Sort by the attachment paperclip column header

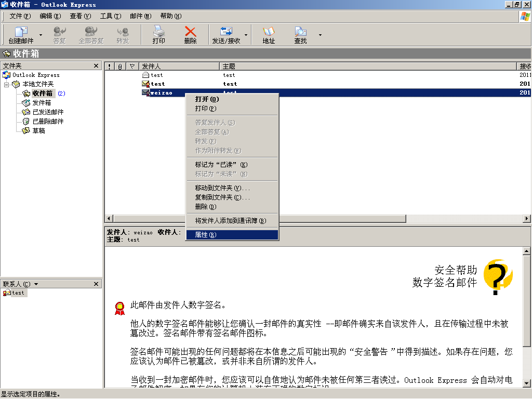pyautogui.click(x=120, y=66)
